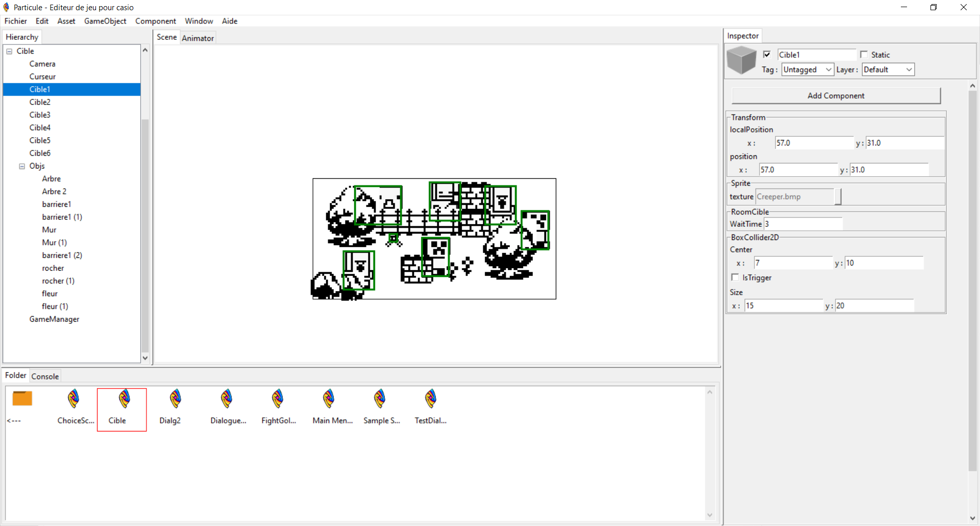Switch to the Console tab

pyautogui.click(x=45, y=376)
